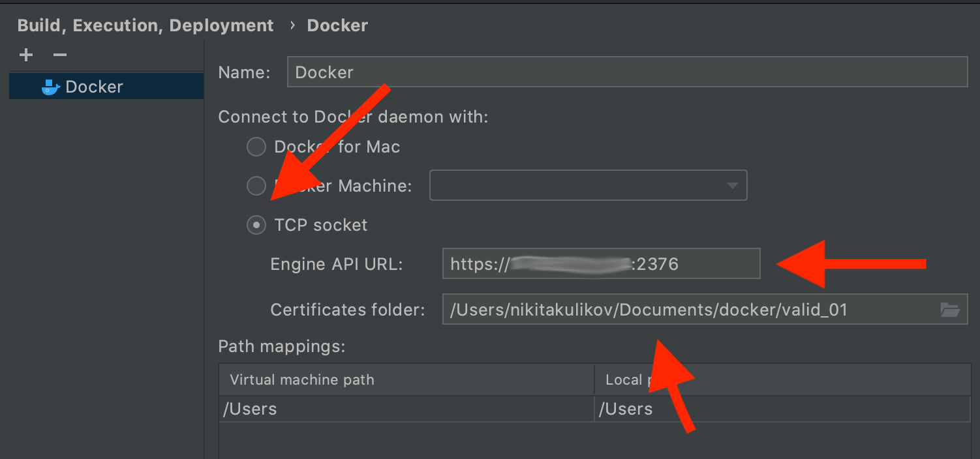Click the Name text field
Viewport: 980px width, 459px height.
[x=626, y=72]
